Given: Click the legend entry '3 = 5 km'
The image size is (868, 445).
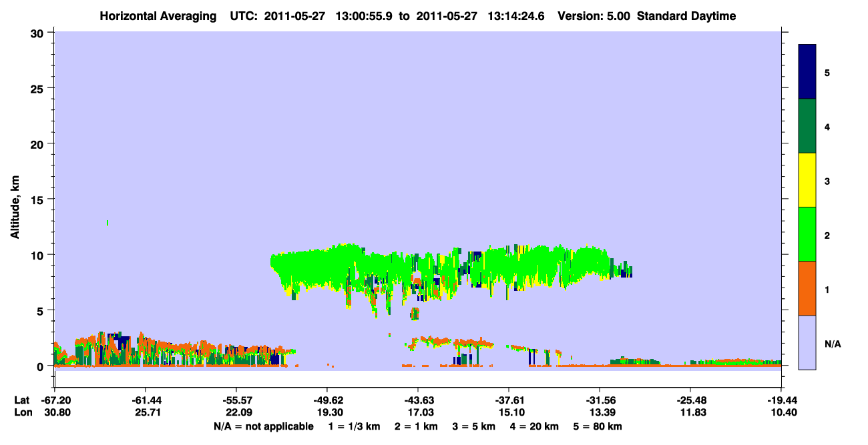Looking at the screenshot, I should coord(475,426).
